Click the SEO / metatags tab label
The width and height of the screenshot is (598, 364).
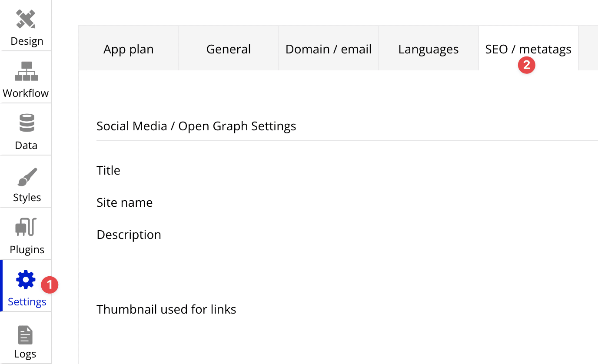point(528,49)
